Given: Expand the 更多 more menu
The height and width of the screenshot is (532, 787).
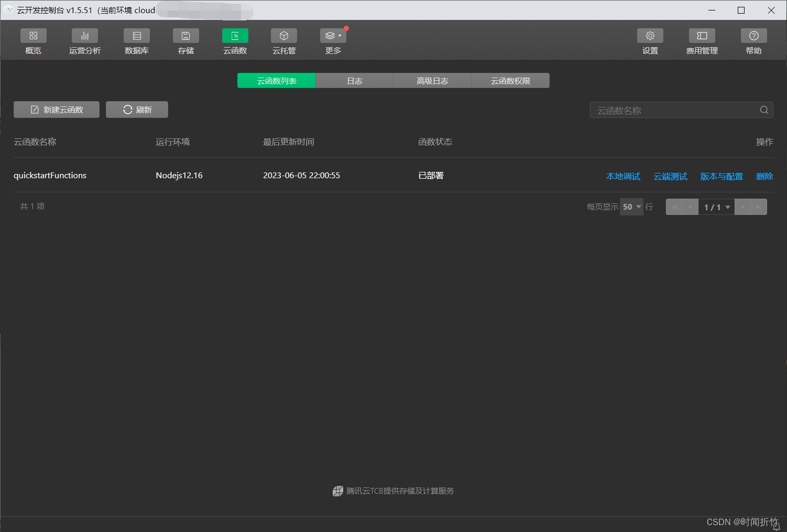Looking at the screenshot, I should 333,36.
